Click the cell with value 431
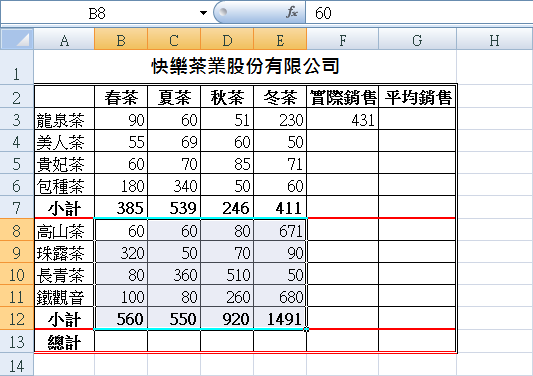The height and width of the screenshot is (376, 533). pos(343,119)
